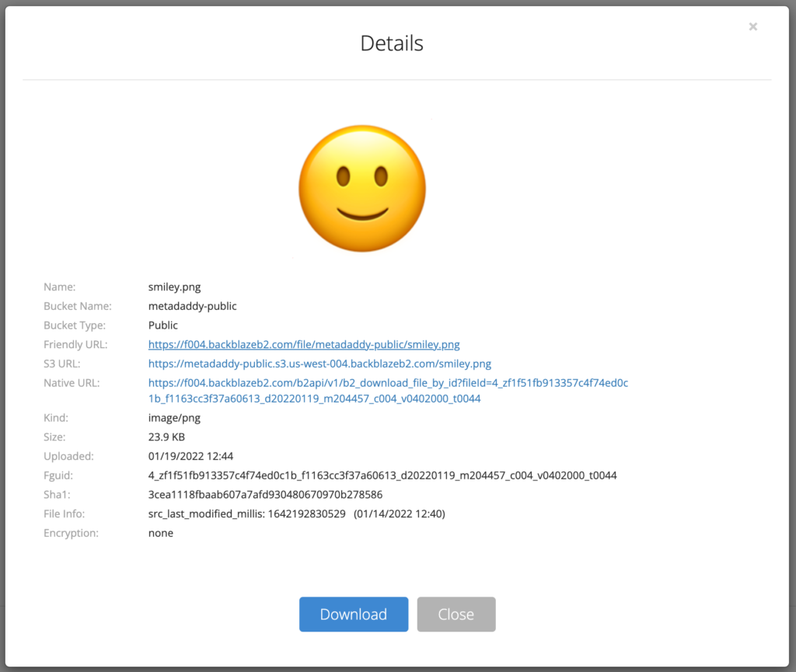Image resolution: width=796 pixels, height=672 pixels.
Task: Click the Download button
Action: click(x=353, y=614)
